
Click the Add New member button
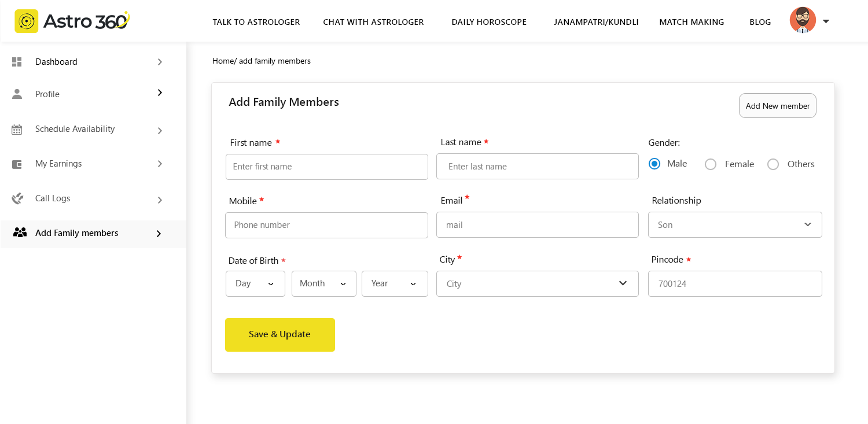(x=777, y=106)
